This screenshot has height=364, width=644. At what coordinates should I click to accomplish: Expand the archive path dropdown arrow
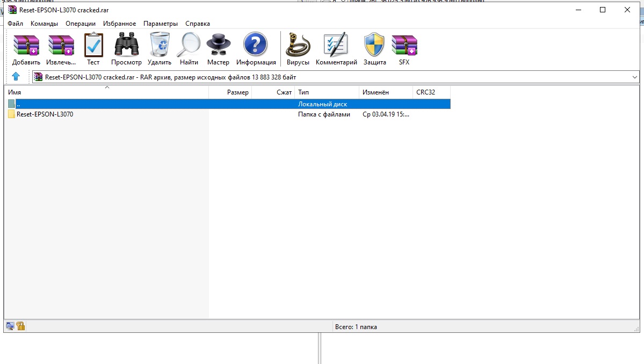(x=635, y=77)
